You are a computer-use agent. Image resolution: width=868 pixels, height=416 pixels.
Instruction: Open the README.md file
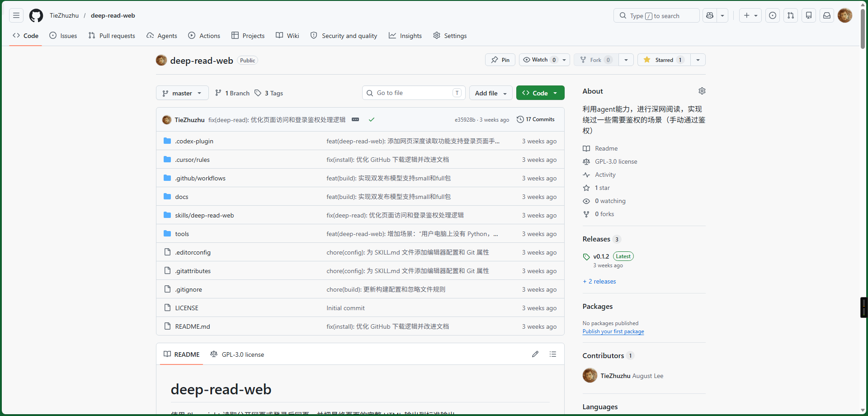193,326
